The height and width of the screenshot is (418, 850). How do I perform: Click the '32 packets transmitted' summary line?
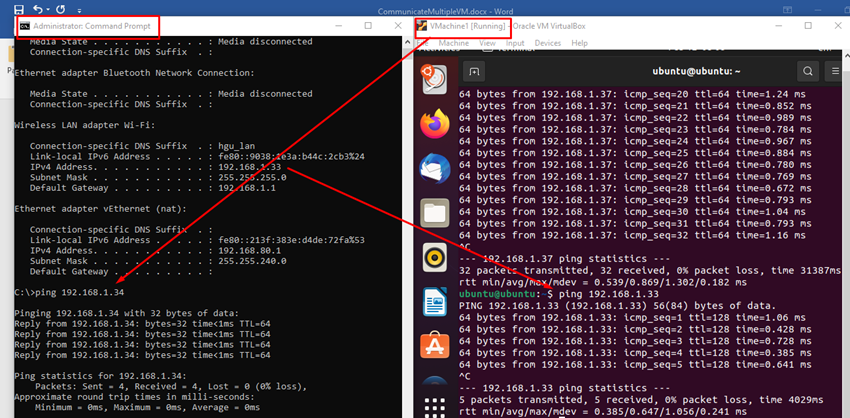649,271
